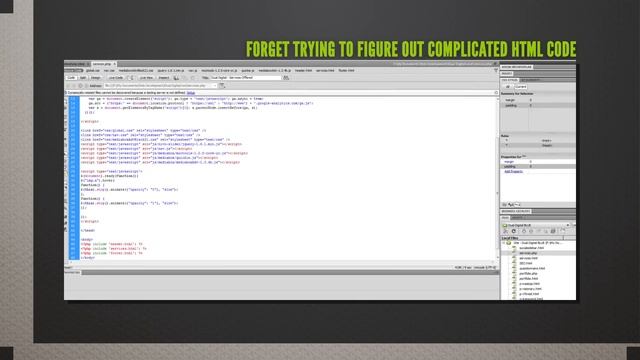640x360 pixels.
Task: Click the Connect to remote server icon
Action: coord(505,231)
